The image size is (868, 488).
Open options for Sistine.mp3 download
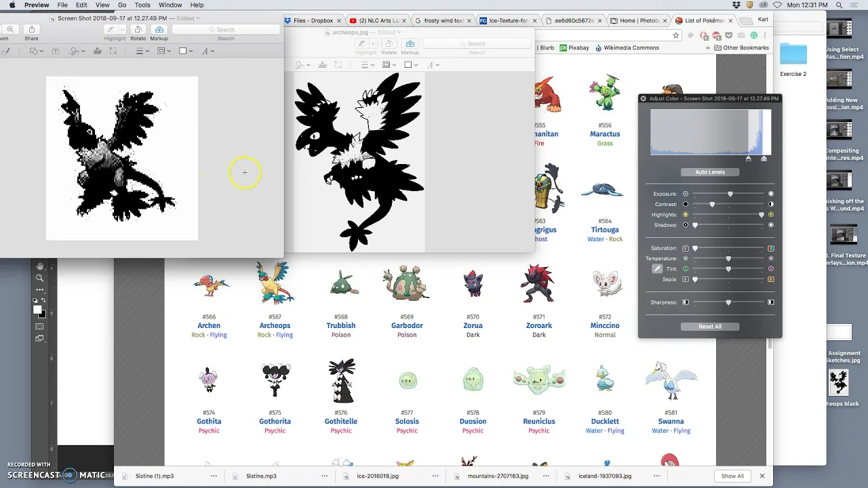coord(325,476)
